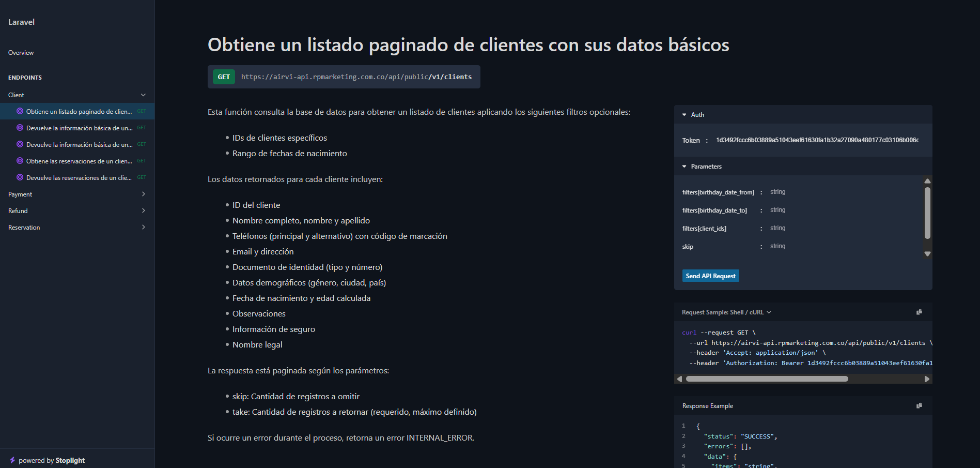The image size is (980, 468).
Task: Open the Overview page
Action: 21,53
